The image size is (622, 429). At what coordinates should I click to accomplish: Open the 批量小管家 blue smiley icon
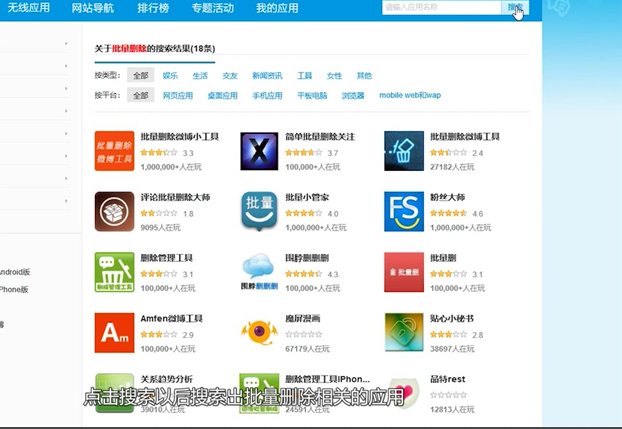(259, 211)
